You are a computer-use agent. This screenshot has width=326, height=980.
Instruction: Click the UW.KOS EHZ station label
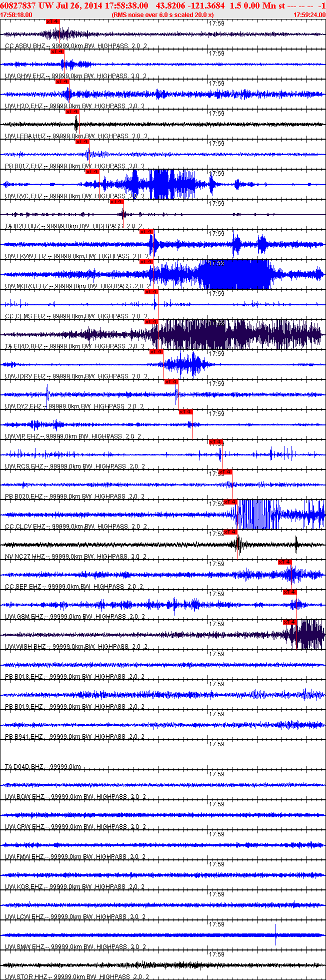tap(75, 887)
